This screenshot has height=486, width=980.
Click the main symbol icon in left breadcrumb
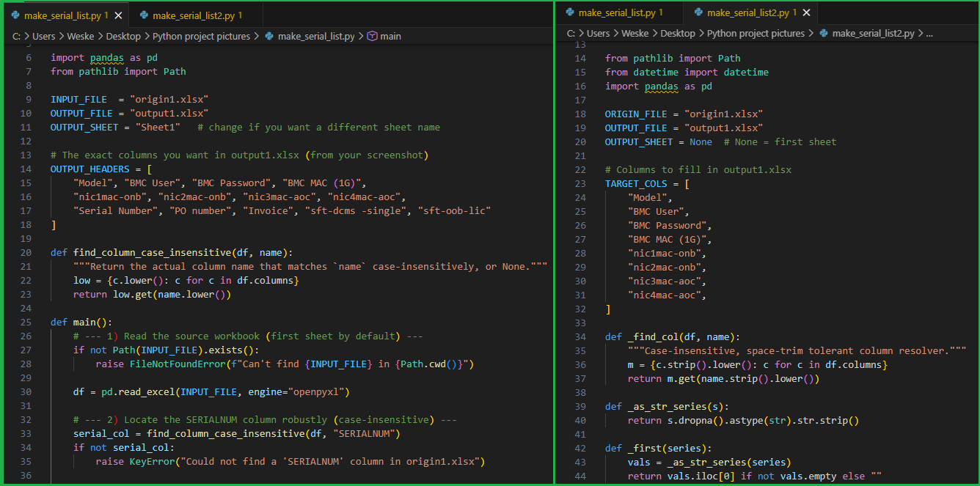pos(371,36)
